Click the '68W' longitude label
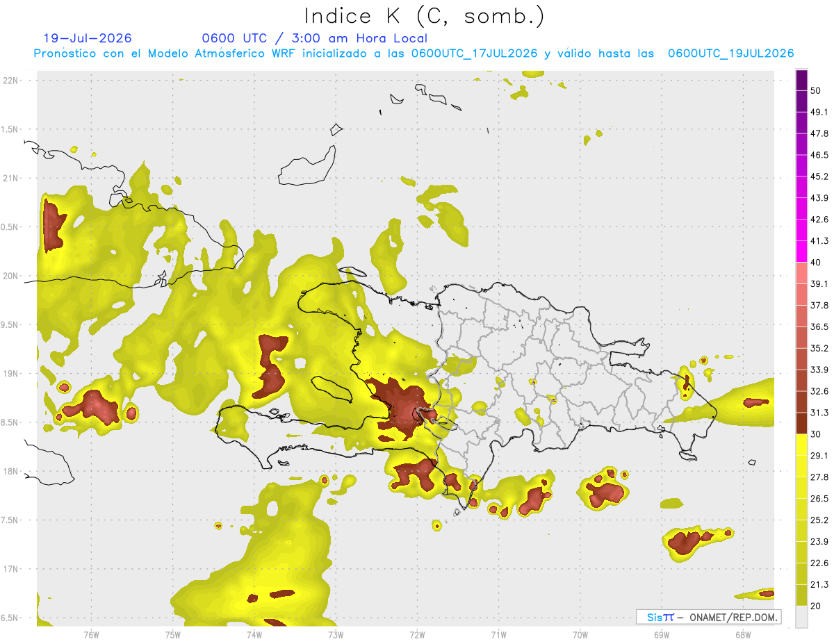Screen dimensions: 834x644 pyautogui.click(x=742, y=634)
